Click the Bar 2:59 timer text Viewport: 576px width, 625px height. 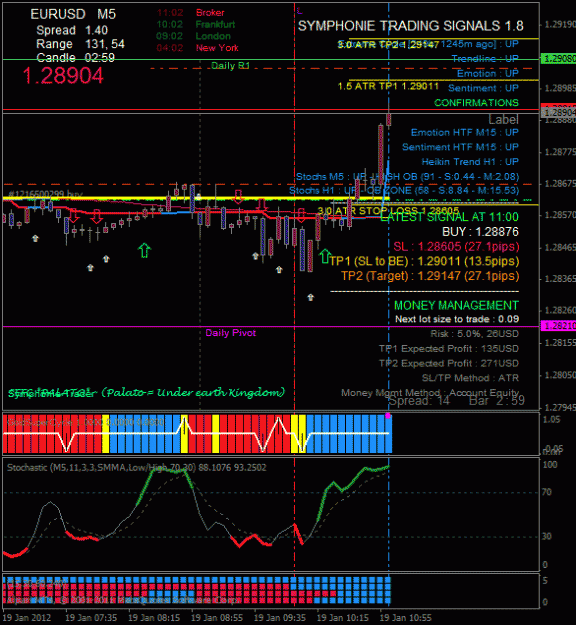pos(497,401)
